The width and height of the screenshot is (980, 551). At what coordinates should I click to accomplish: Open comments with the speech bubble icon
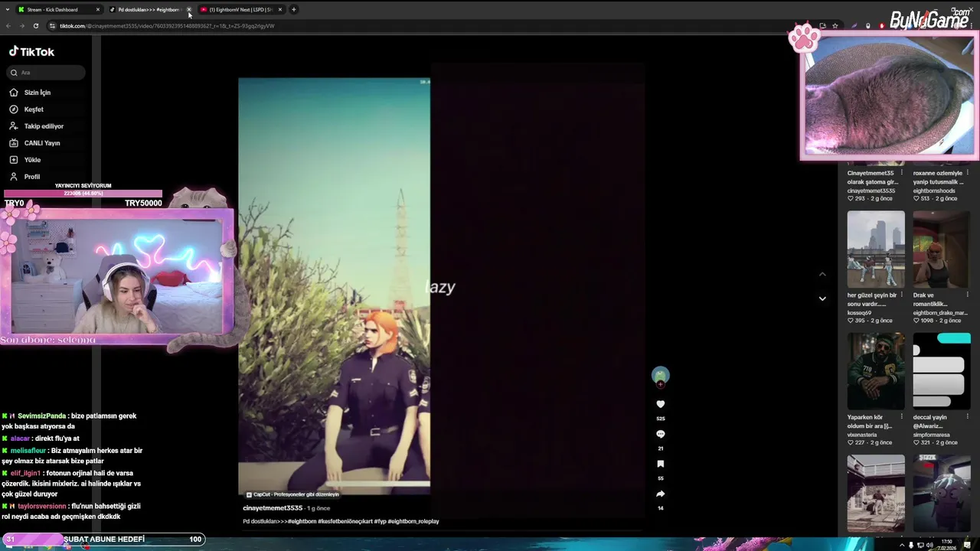tap(661, 434)
